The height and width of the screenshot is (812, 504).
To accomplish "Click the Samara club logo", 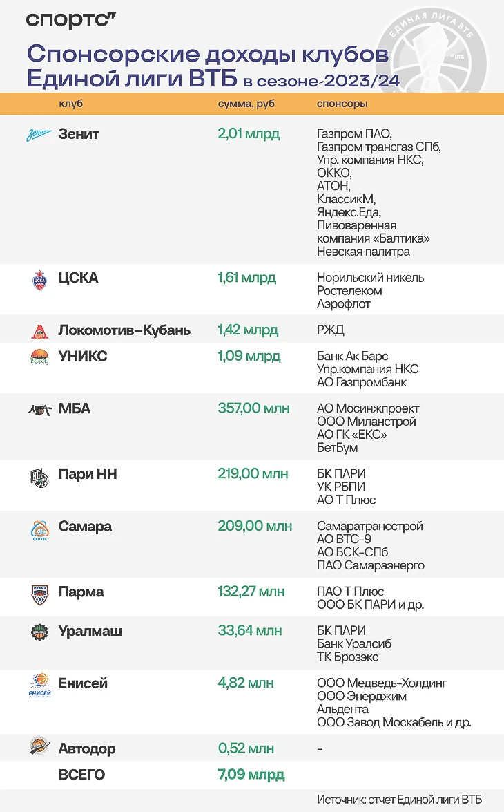I will click(40, 530).
